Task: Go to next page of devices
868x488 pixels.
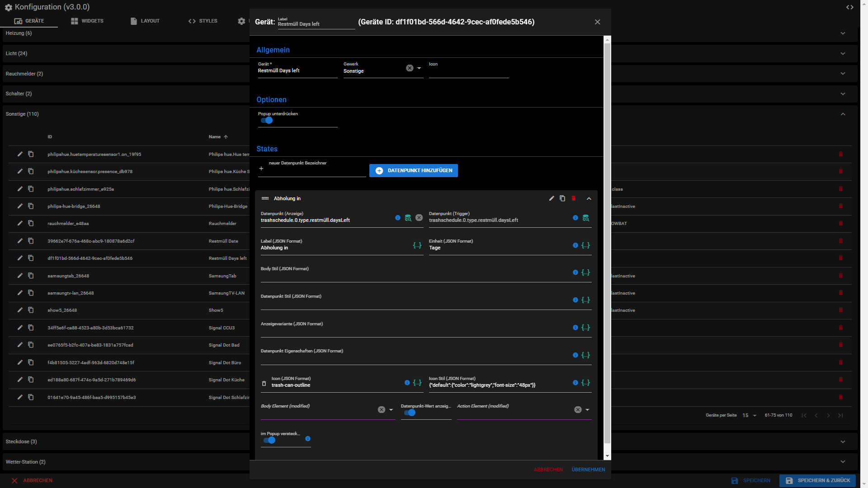Action: (828, 416)
